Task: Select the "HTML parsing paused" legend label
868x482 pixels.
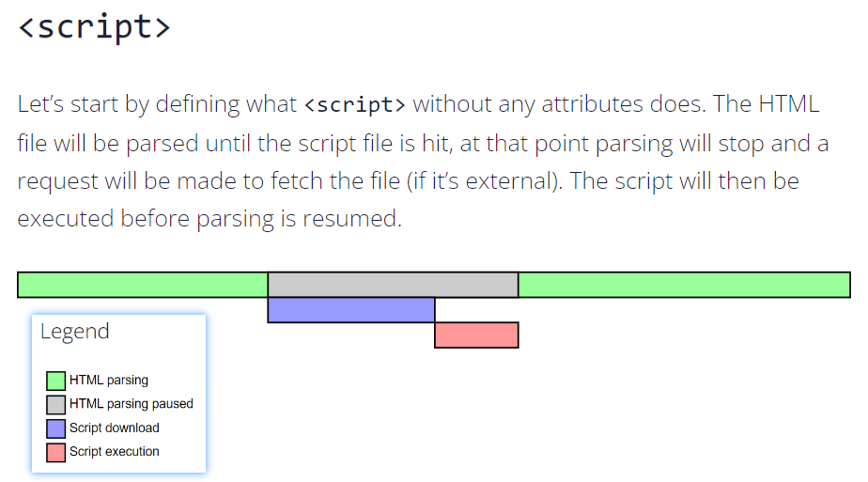Action: coord(132,404)
